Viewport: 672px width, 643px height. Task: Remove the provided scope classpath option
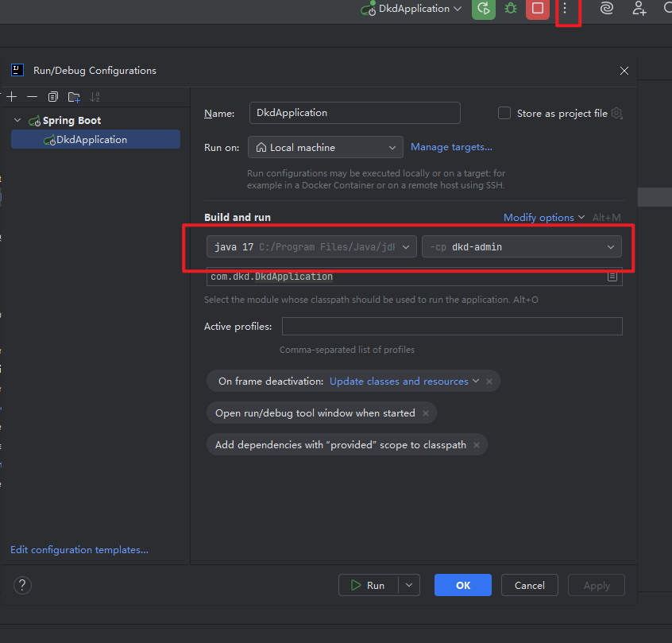pos(477,445)
